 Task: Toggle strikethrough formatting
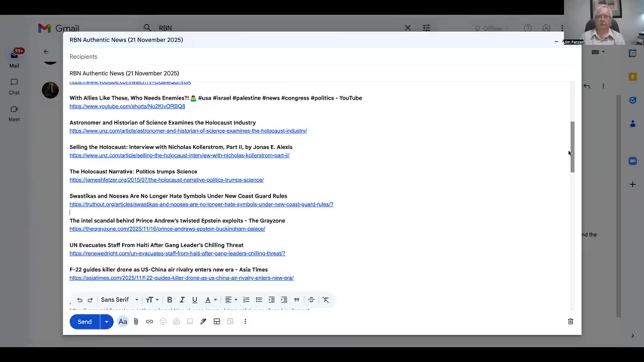pyautogui.click(x=311, y=300)
